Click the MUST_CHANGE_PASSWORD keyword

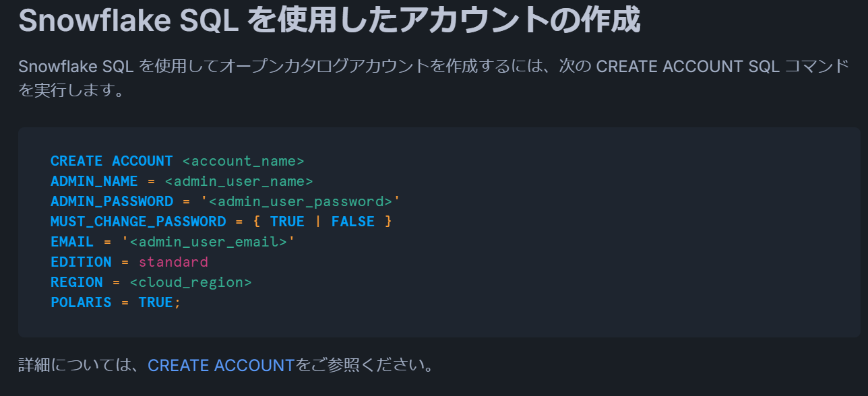(x=138, y=222)
